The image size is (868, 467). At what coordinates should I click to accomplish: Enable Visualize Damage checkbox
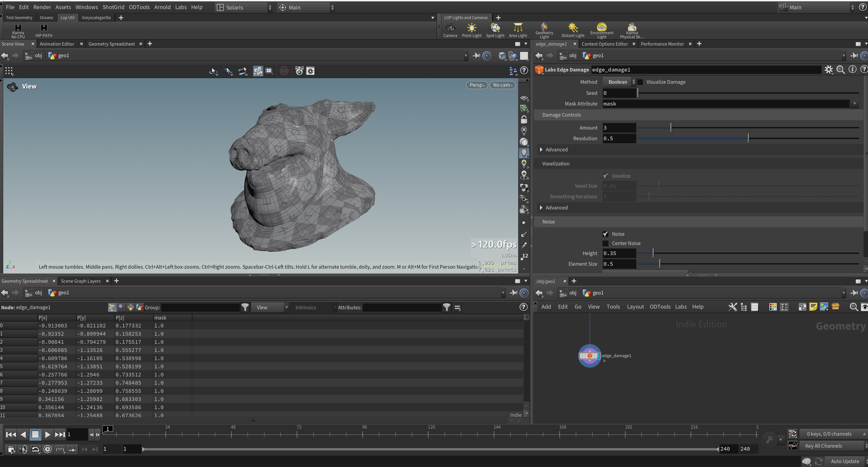pyautogui.click(x=640, y=82)
